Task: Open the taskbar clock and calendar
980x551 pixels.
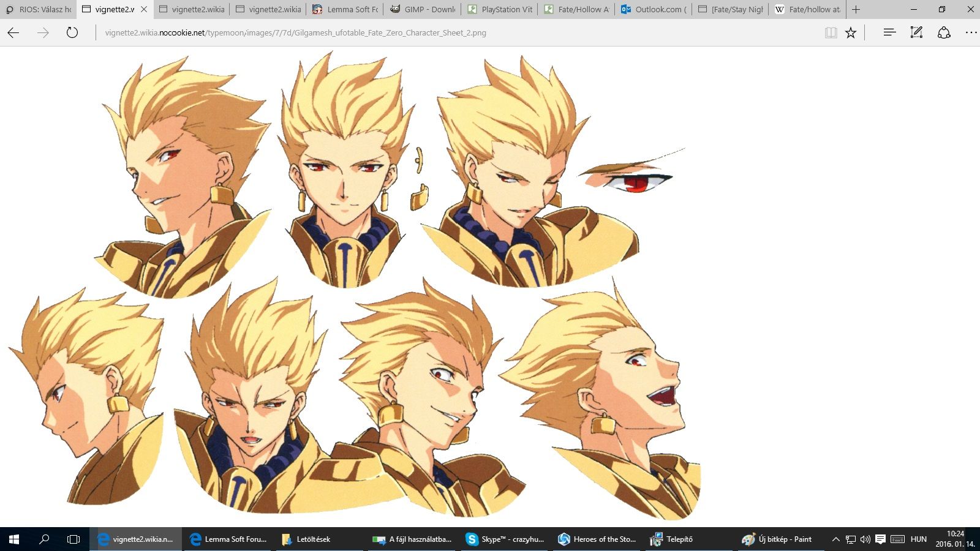Action: point(955,539)
